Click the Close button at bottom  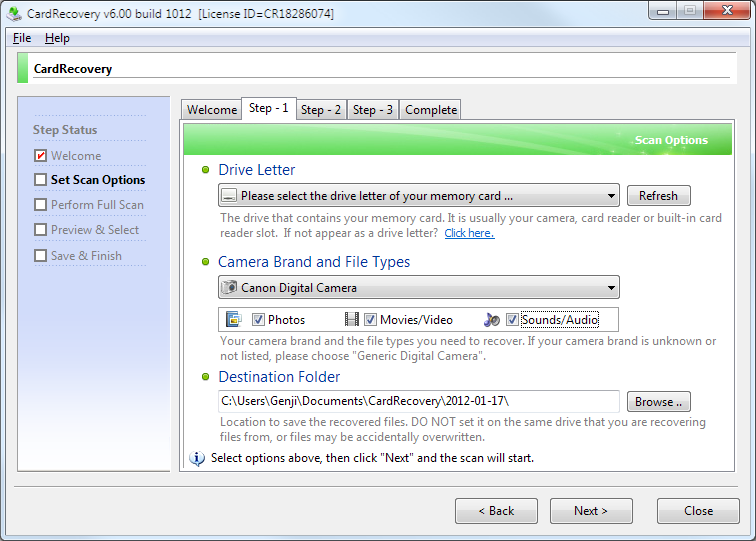[698, 511]
